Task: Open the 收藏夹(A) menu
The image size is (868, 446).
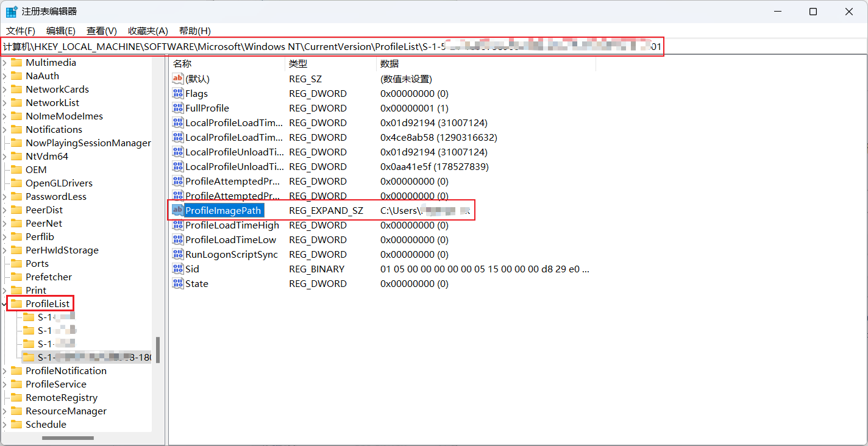Action: click(x=148, y=30)
